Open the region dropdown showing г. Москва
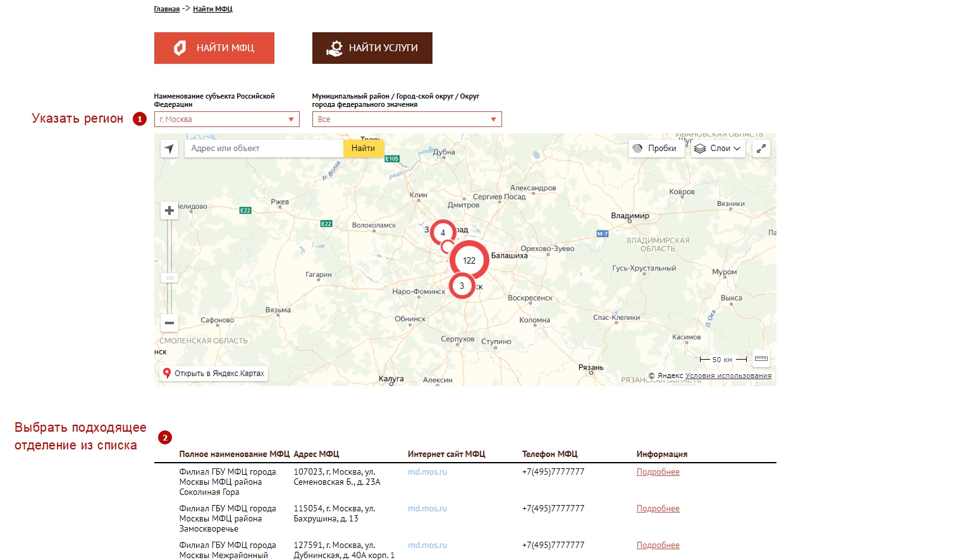This screenshot has width=963, height=560. pos(227,119)
